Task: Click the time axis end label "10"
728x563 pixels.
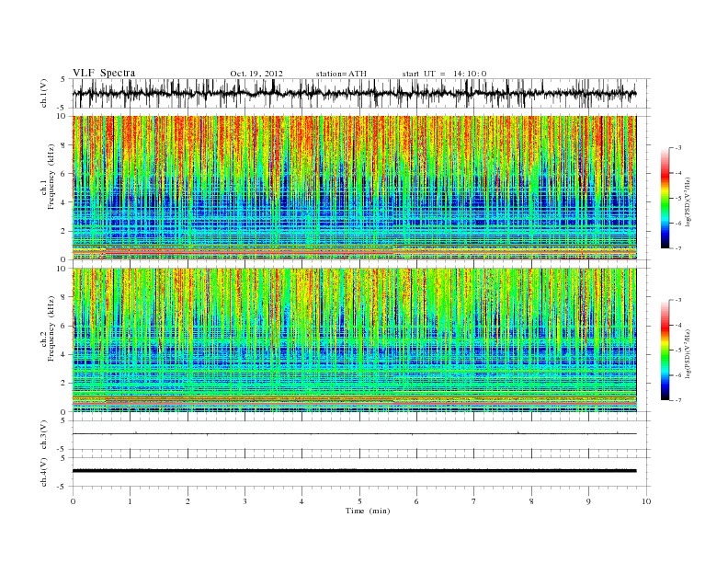Action: coord(646,501)
